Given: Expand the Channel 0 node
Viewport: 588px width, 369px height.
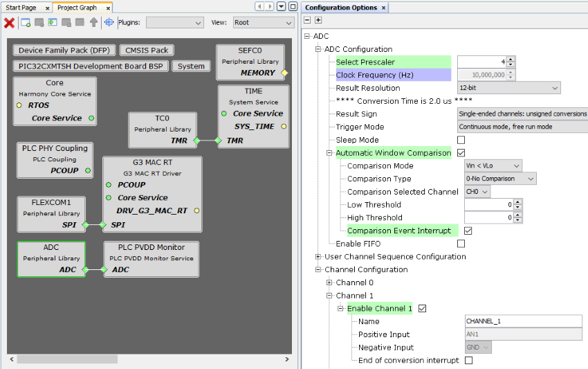Looking at the screenshot, I should pos(329,282).
